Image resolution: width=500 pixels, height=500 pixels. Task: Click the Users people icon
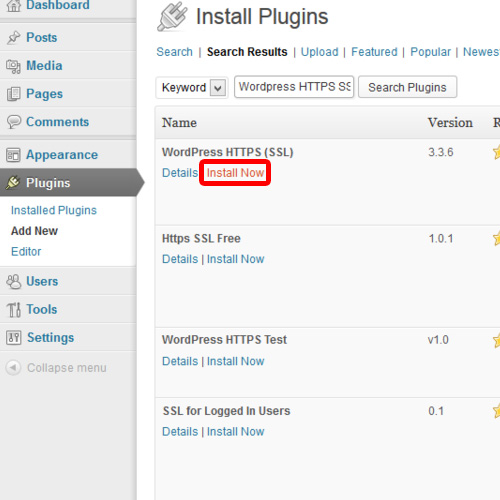(x=14, y=282)
